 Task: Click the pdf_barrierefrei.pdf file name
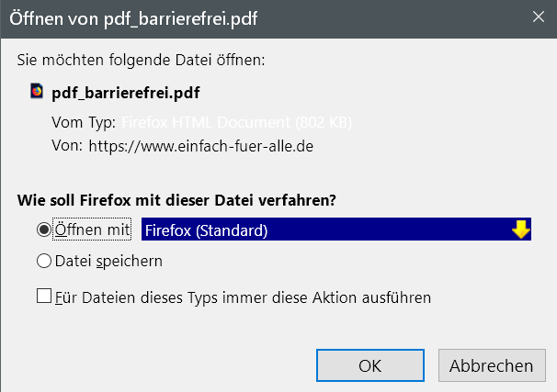point(126,93)
